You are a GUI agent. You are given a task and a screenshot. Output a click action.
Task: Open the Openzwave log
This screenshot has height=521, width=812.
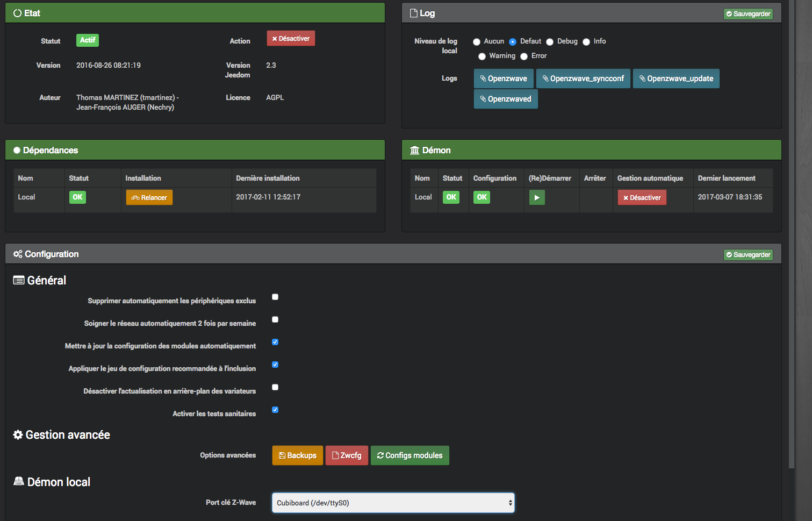(504, 78)
